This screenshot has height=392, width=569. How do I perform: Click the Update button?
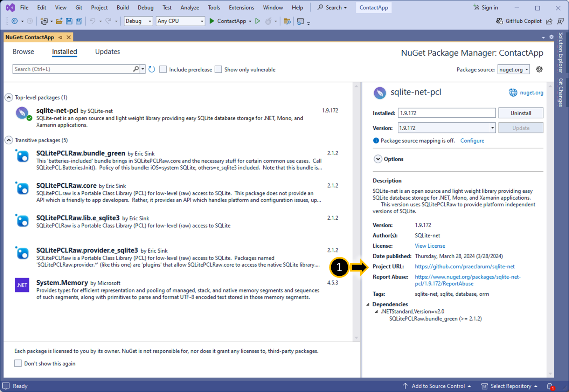[521, 128]
